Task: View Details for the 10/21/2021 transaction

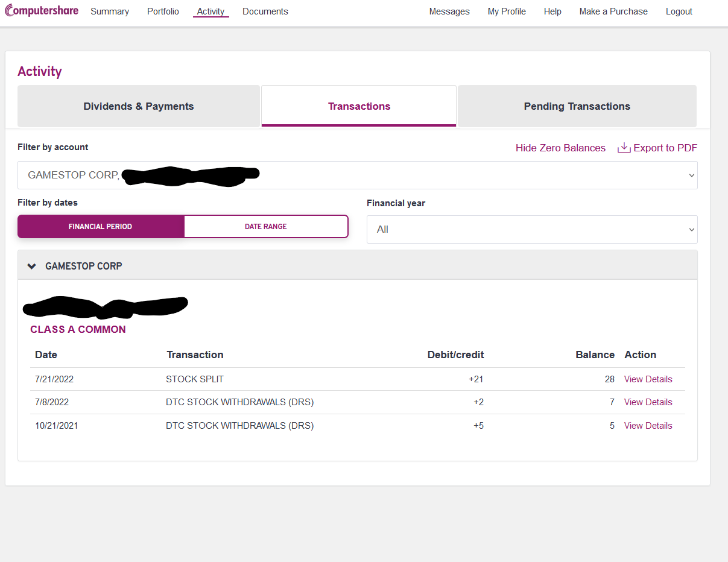Action: point(648,426)
